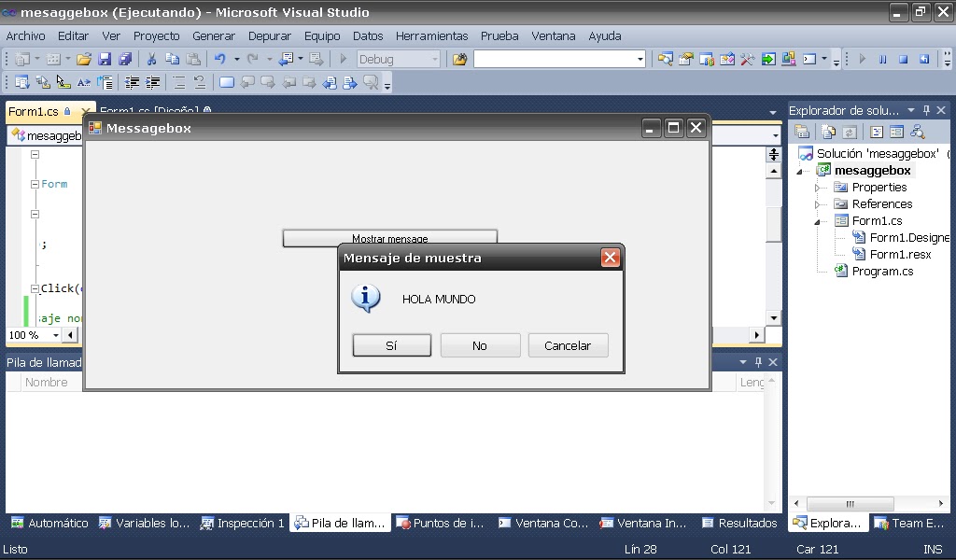Click the Guardar todo (Save All) toolbar icon
The image size is (956, 560).
pyautogui.click(x=124, y=58)
